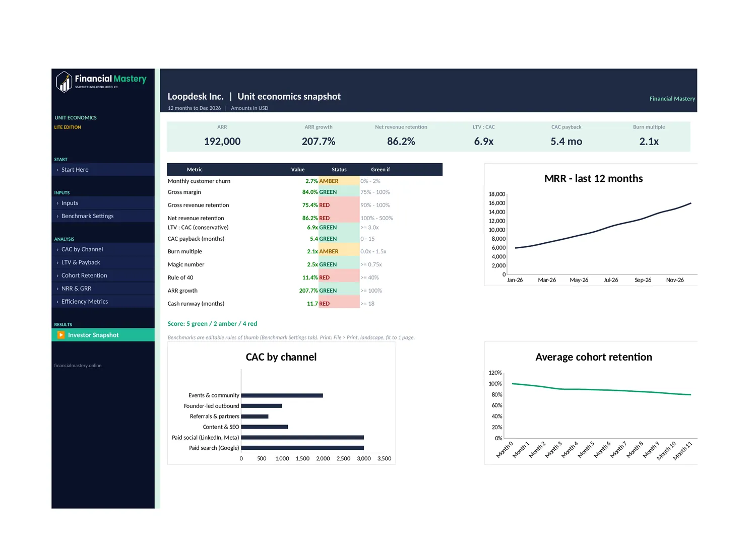756x554 pixels.
Task: Go to the Inputs sheet
Action: pos(103,203)
